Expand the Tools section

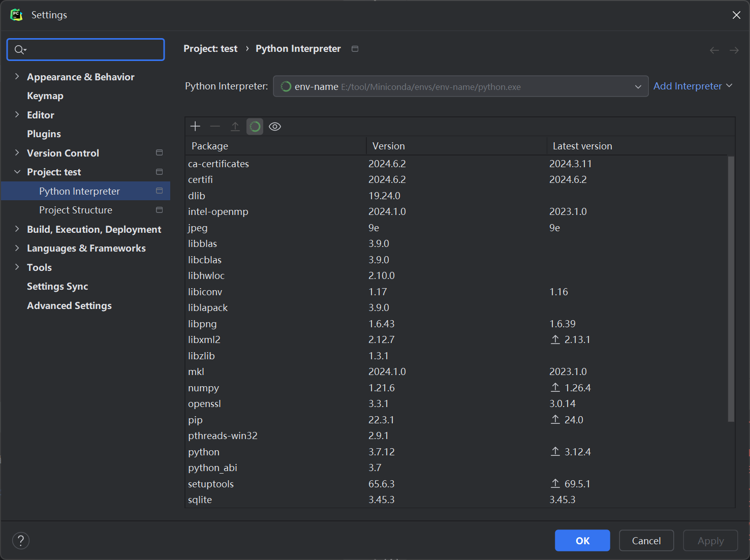coord(17,267)
